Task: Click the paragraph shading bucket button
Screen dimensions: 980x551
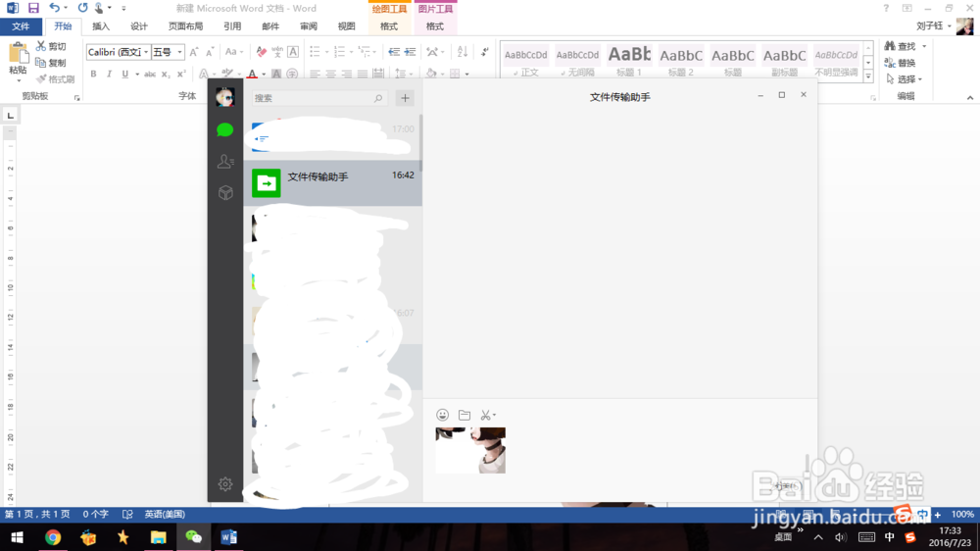Action: [x=431, y=74]
